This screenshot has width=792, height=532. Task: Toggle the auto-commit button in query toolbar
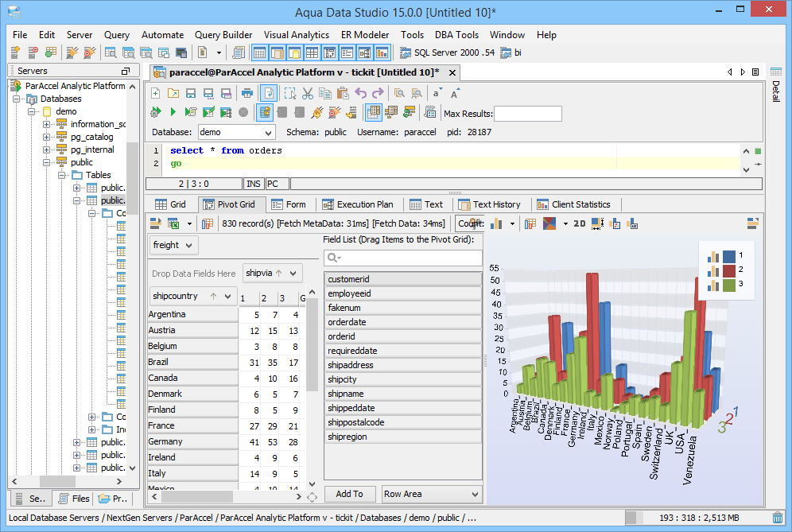[265, 112]
